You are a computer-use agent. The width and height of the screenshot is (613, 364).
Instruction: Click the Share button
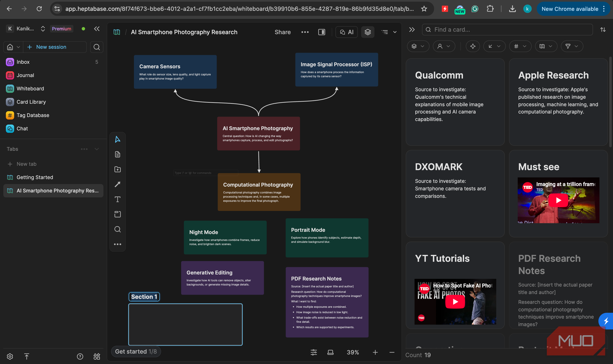point(283,32)
